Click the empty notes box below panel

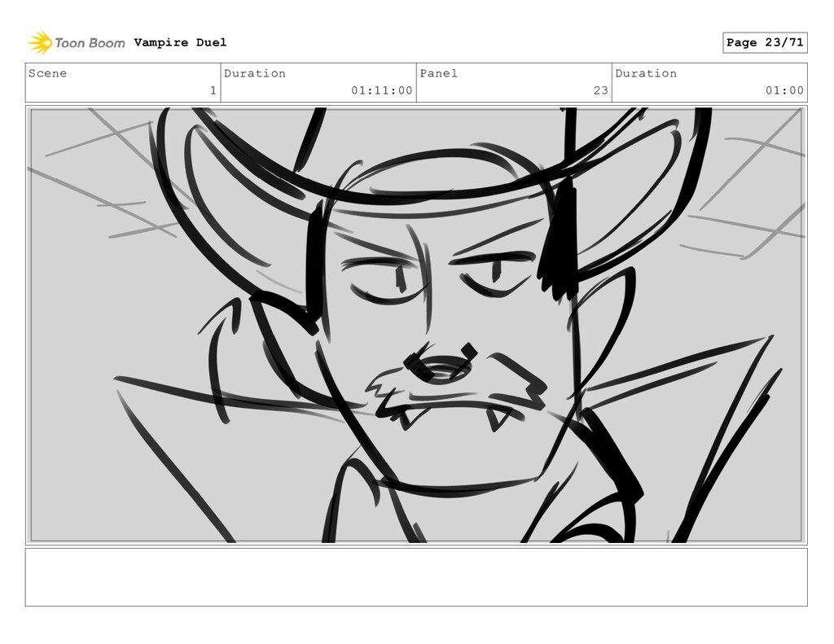point(416,577)
